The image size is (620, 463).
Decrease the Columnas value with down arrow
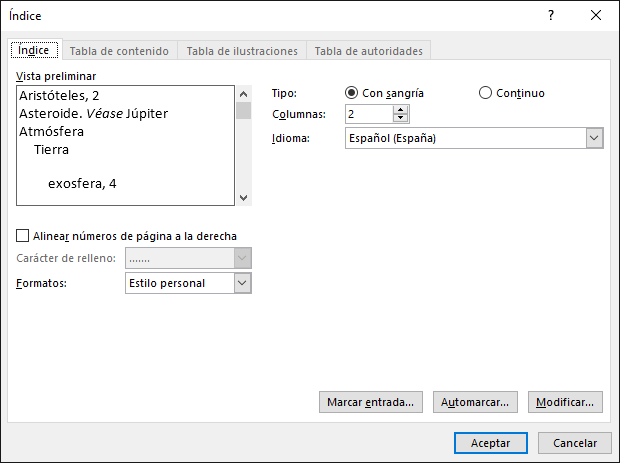[x=401, y=119]
